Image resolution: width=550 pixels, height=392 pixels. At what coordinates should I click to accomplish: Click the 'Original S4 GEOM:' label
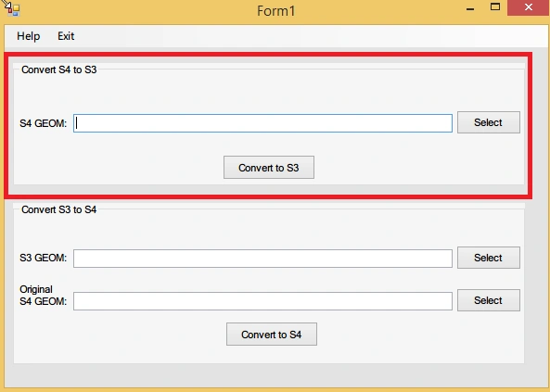coord(44,296)
